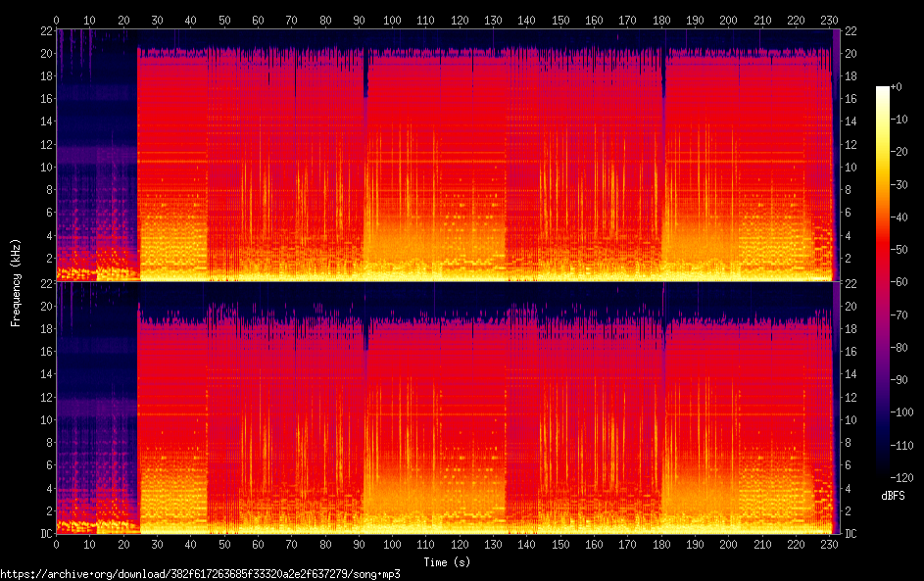Click the 50 tick on bottom time axis
The height and width of the screenshot is (581, 924).
pyautogui.click(x=224, y=545)
